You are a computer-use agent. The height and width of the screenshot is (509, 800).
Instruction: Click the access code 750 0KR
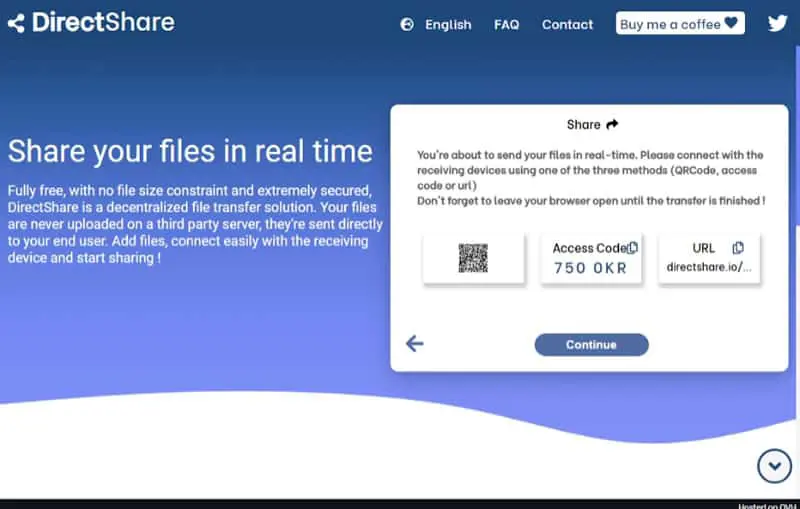coord(590,268)
